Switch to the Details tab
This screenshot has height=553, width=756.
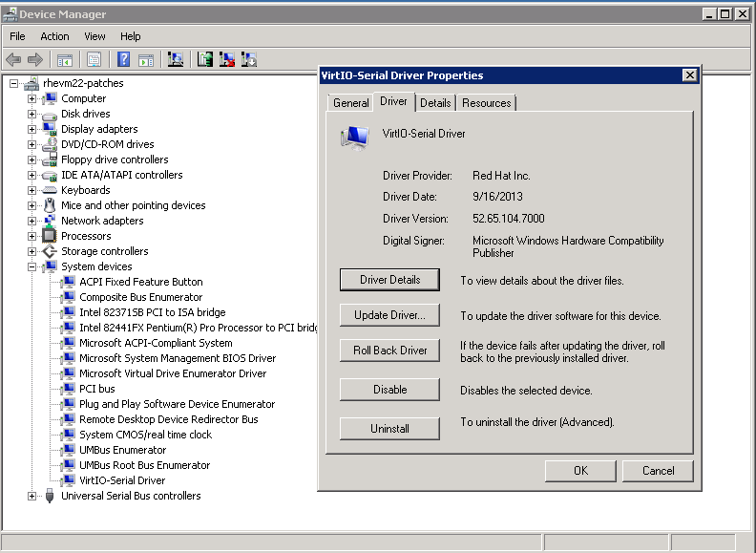(x=435, y=103)
